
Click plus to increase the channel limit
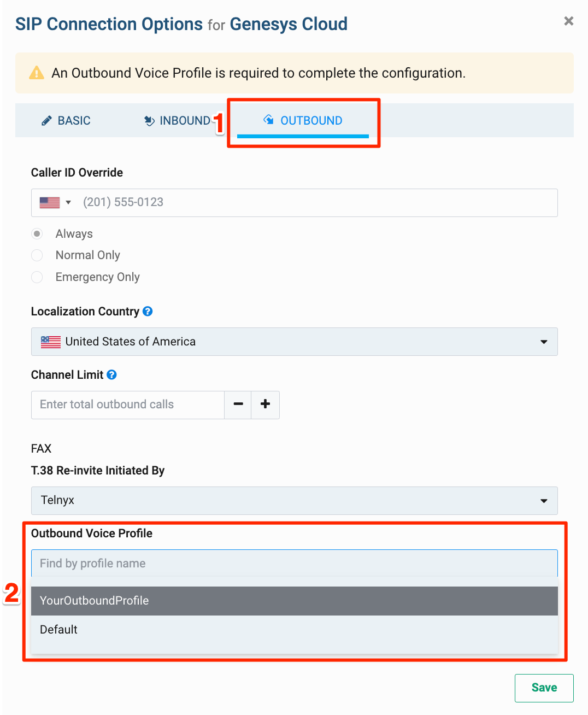(265, 405)
